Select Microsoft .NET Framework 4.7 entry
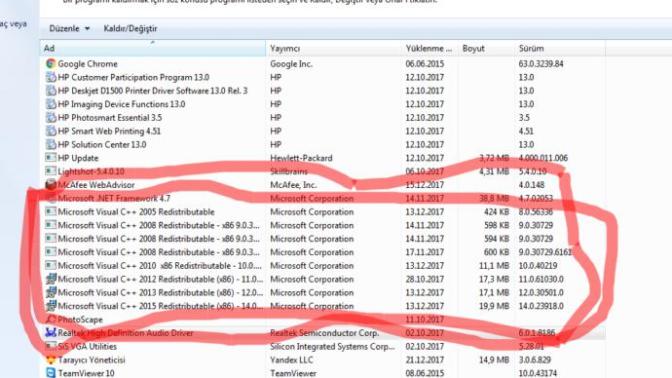The height and width of the screenshot is (378, 672). coord(114,198)
